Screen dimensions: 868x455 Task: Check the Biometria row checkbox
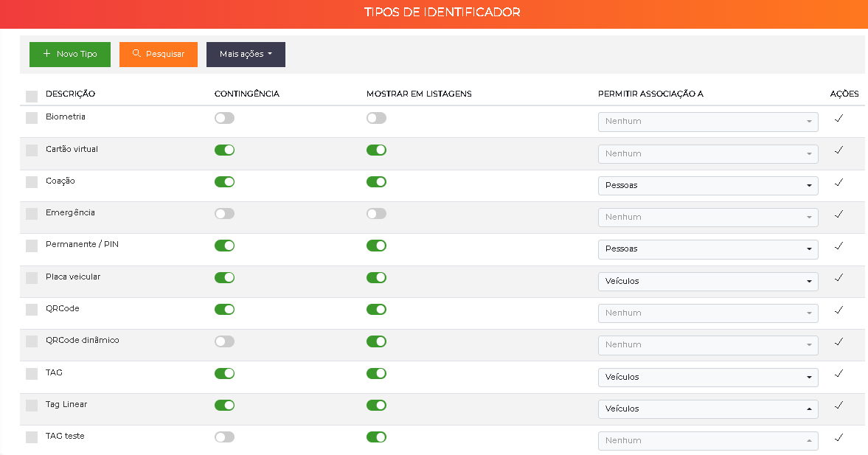click(x=32, y=118)
